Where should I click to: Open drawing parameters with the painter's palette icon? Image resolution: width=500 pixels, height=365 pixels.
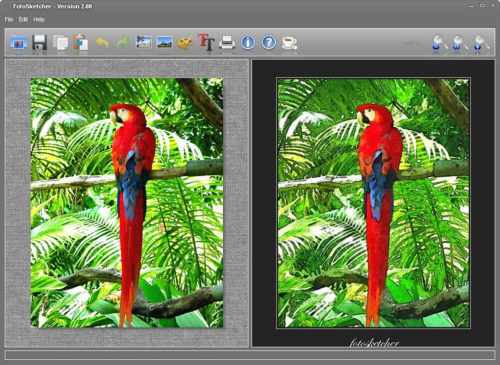(185, 43)
